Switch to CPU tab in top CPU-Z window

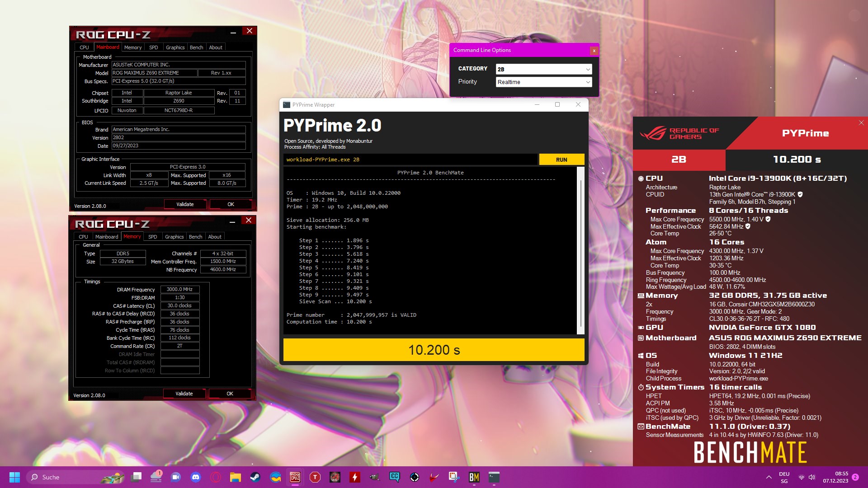(x=84, y=47)
